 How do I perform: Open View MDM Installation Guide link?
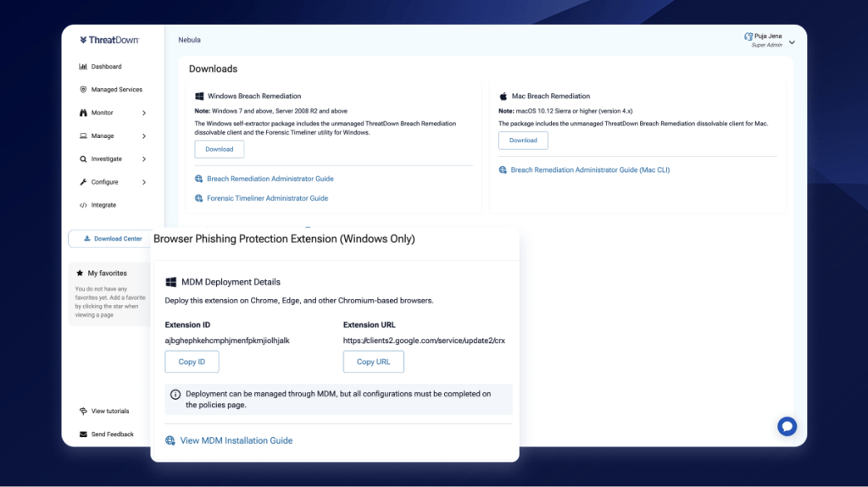point(236,440)
